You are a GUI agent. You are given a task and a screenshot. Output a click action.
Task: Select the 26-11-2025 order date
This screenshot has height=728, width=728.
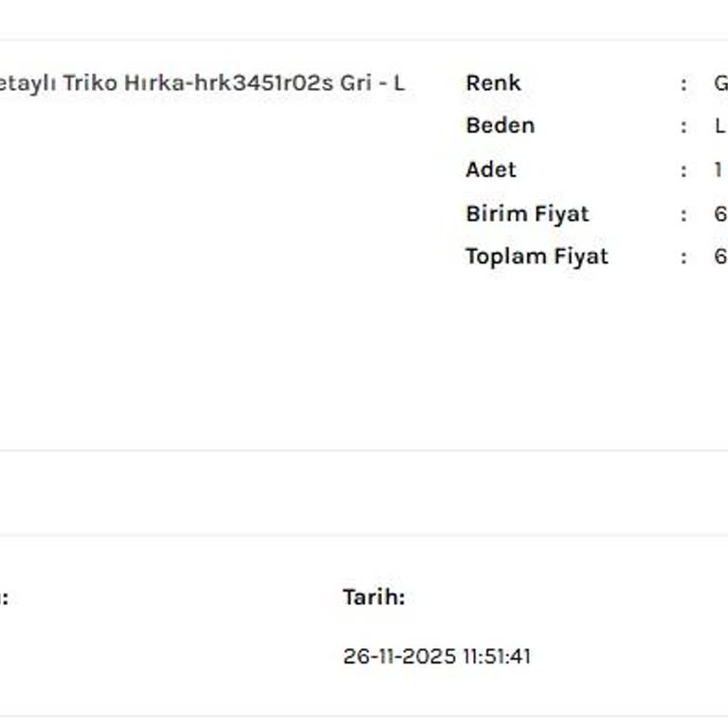click(x=399, y=656)
